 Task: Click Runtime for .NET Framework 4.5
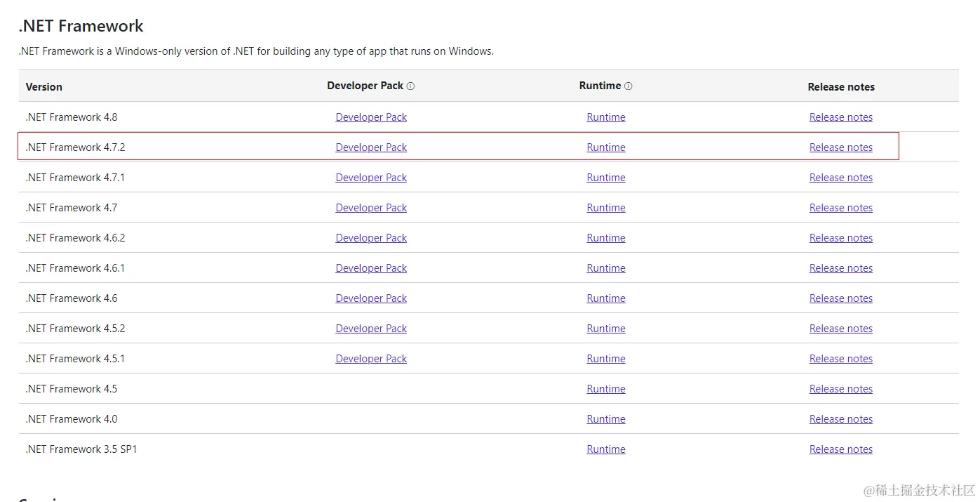[606, 389]
